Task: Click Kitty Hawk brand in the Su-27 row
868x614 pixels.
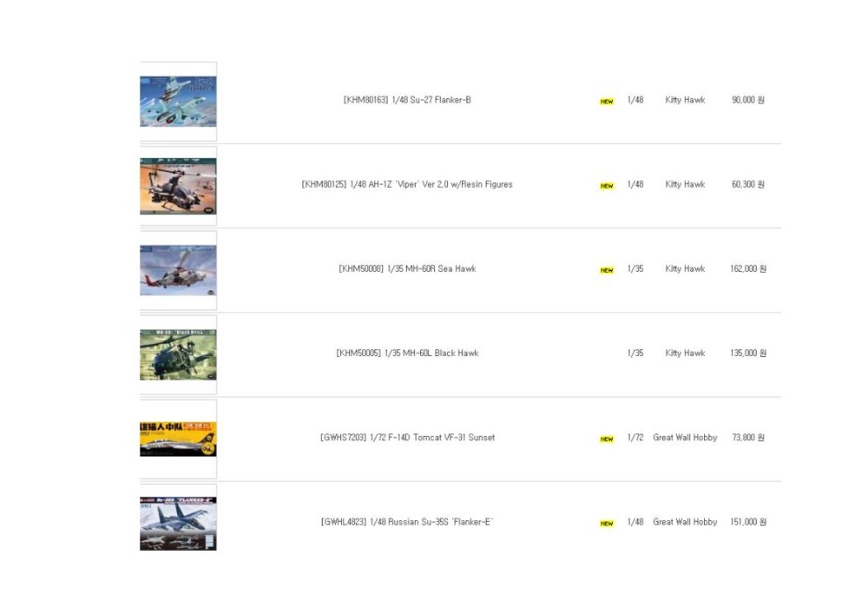Action: [685, 100]
